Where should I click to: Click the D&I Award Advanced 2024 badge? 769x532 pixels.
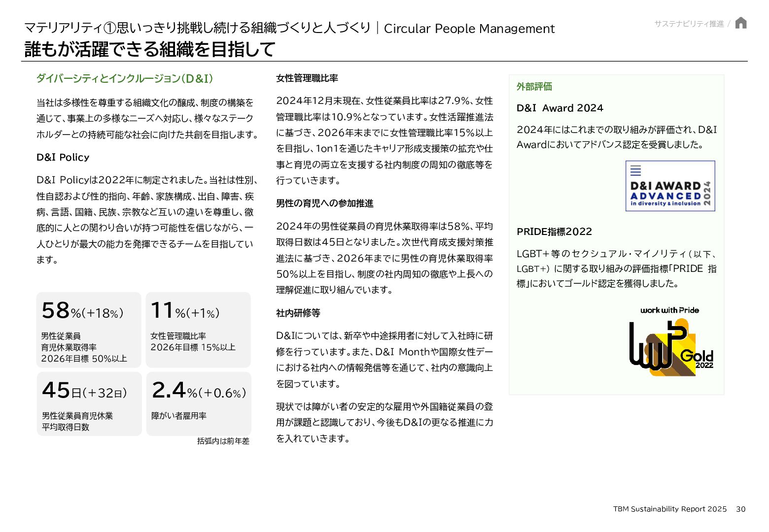tap(670, 186)
